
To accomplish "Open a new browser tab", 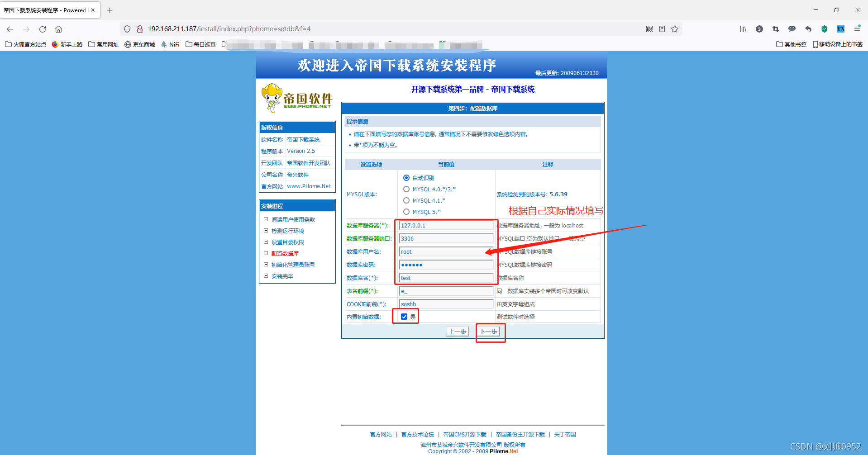I will point(110,10).
